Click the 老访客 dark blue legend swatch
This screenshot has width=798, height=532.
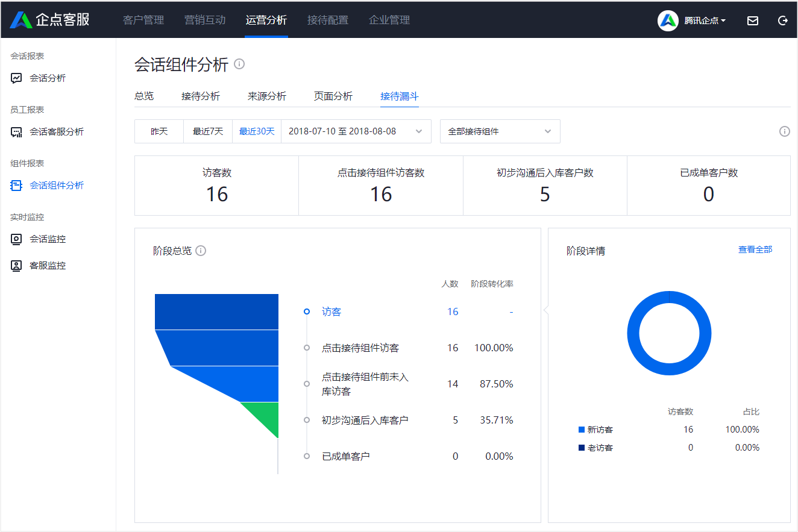582,448
